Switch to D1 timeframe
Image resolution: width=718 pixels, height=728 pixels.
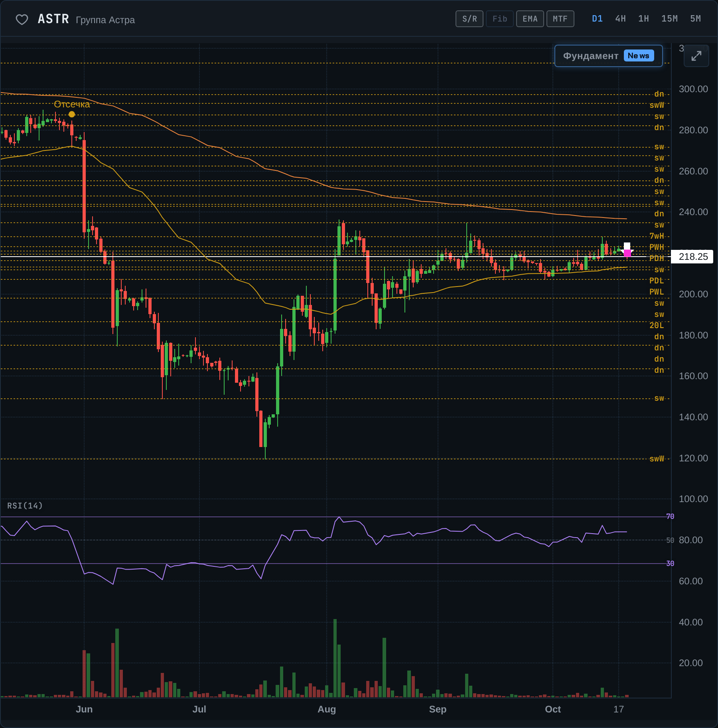tap(597, 19)
